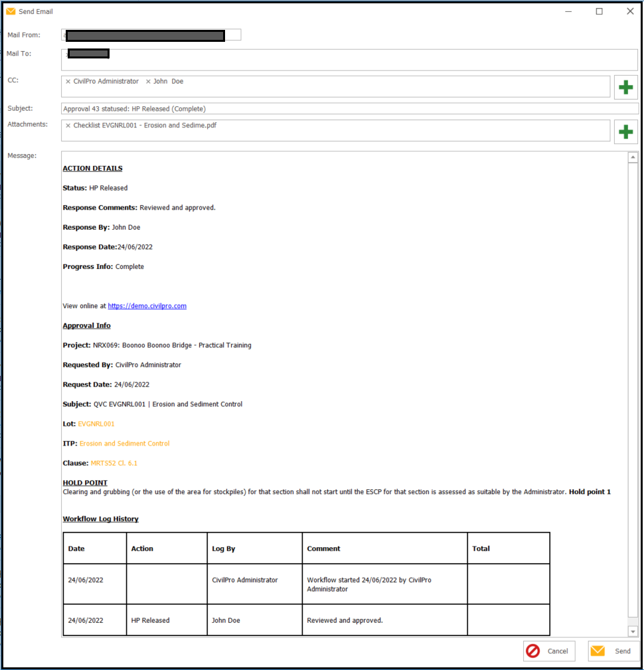Viewport: 644px width, 670px height.
Task: Click the HP Released cell in workflow table
Action: coord(150,621)
